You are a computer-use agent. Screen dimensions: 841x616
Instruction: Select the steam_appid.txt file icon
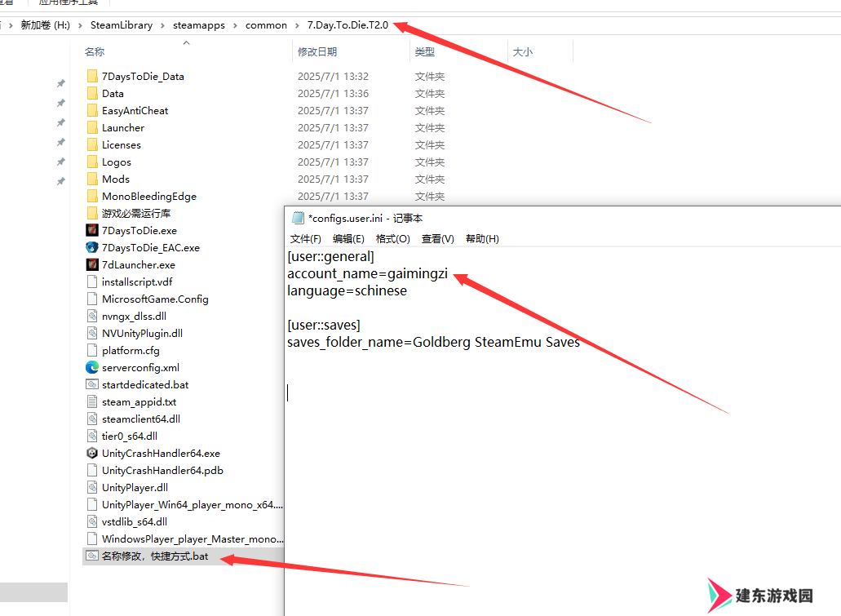point(92,402)
